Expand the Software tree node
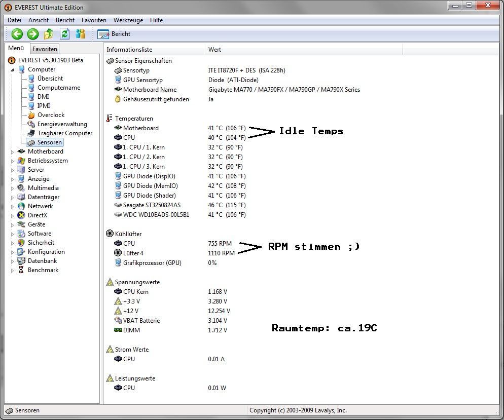 pyautogui.click(x=12, y=234)
